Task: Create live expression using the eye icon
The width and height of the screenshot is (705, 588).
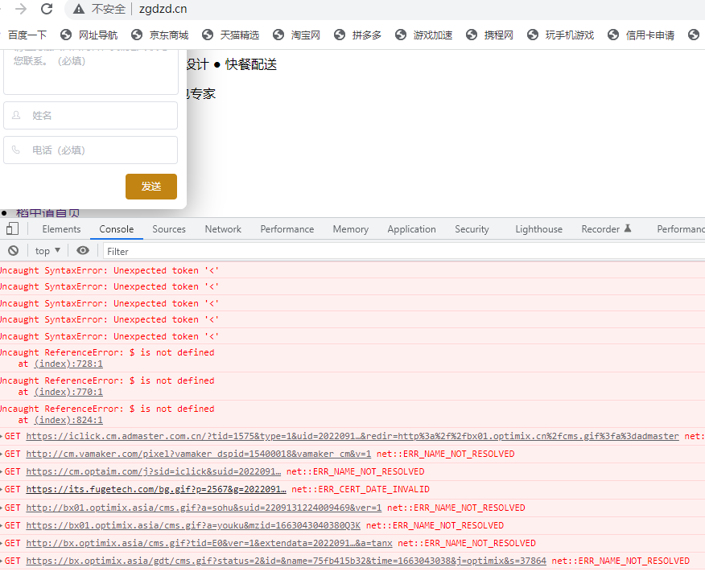Action: coord(83,251)
